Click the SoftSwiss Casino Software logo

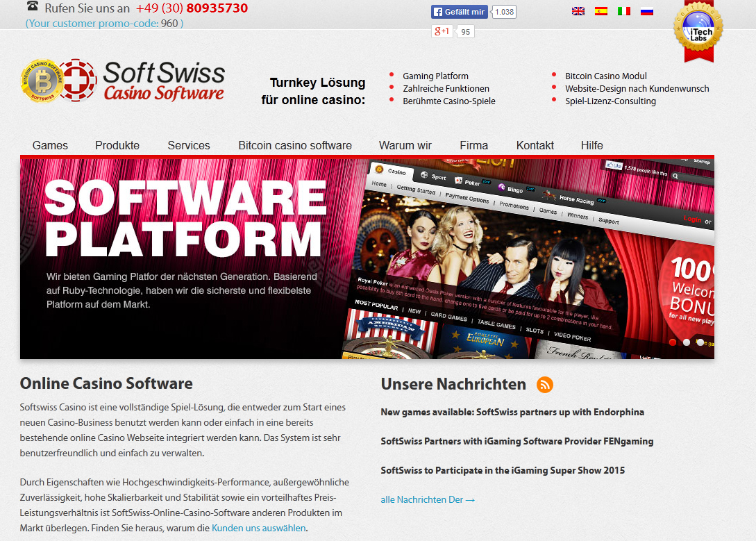[124, 81]
